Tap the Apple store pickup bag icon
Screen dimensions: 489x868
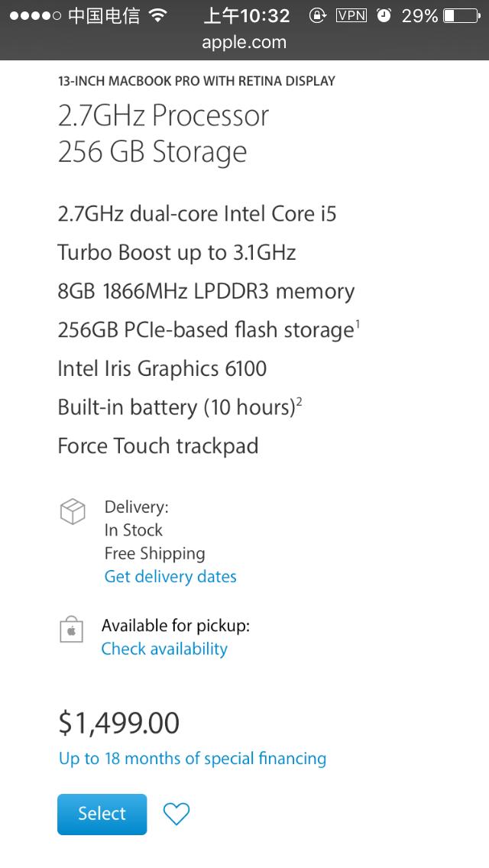[x=71, y=631]
